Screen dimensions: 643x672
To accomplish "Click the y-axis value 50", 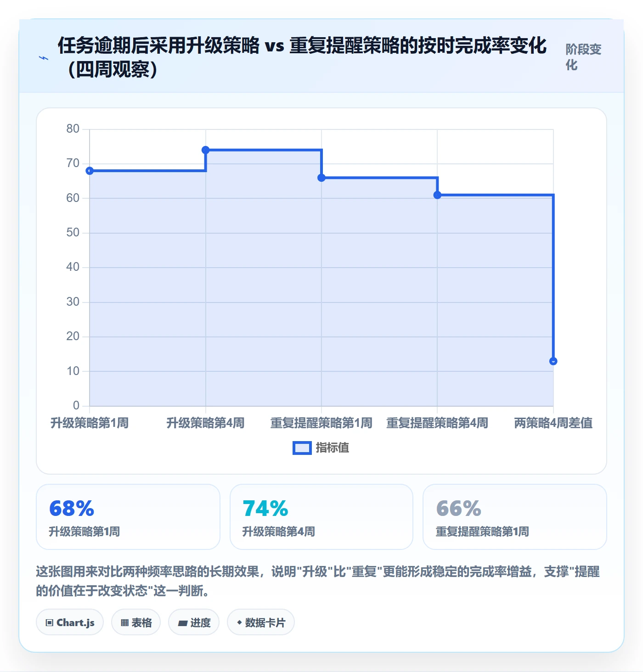I will (73, 232).
